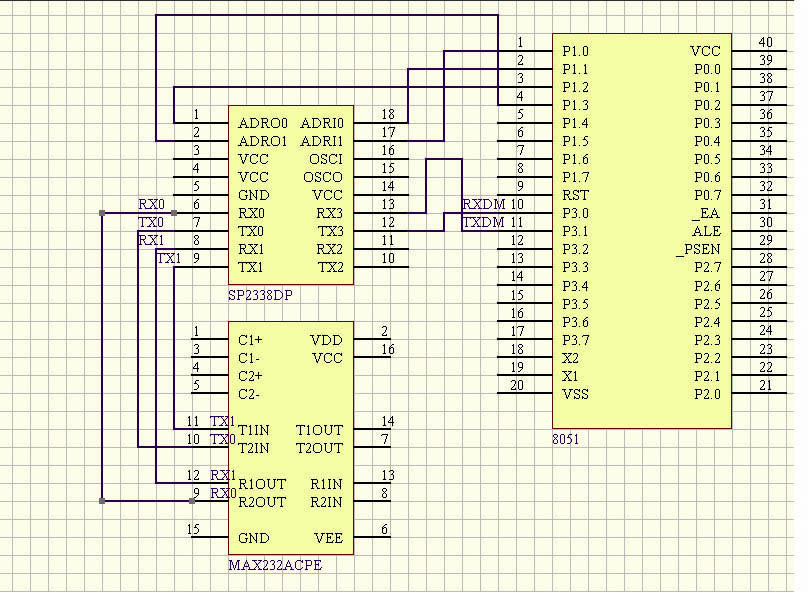Select the TXDM net label
This screenshot has width=808, height=592.
(x=483, y=222)
